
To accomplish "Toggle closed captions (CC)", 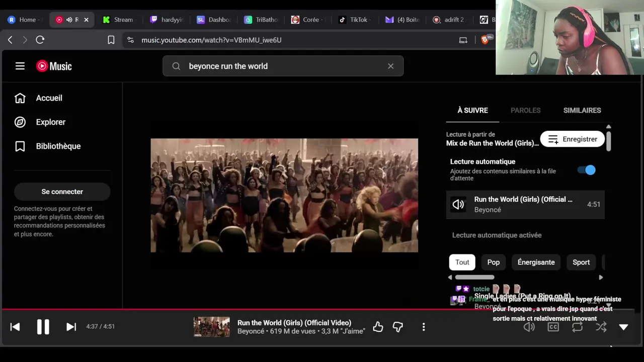I will (x=553, y=327).
